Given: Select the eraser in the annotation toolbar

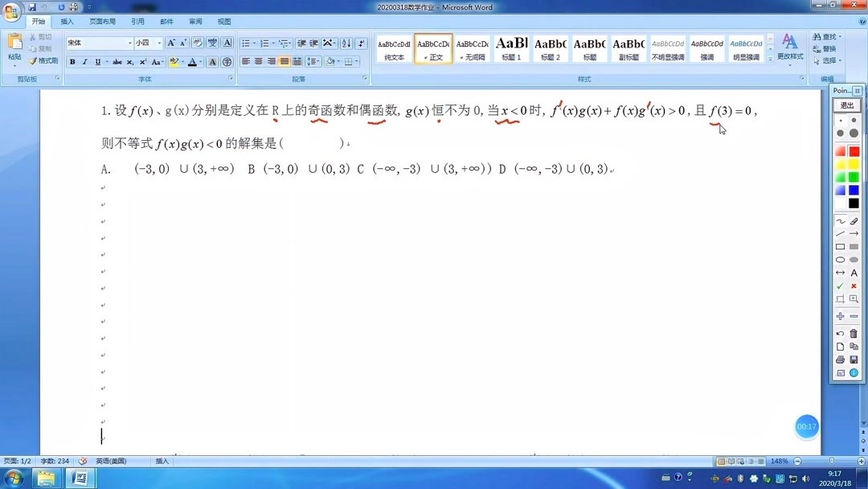Looking at the screenshot, I should 854,221.
